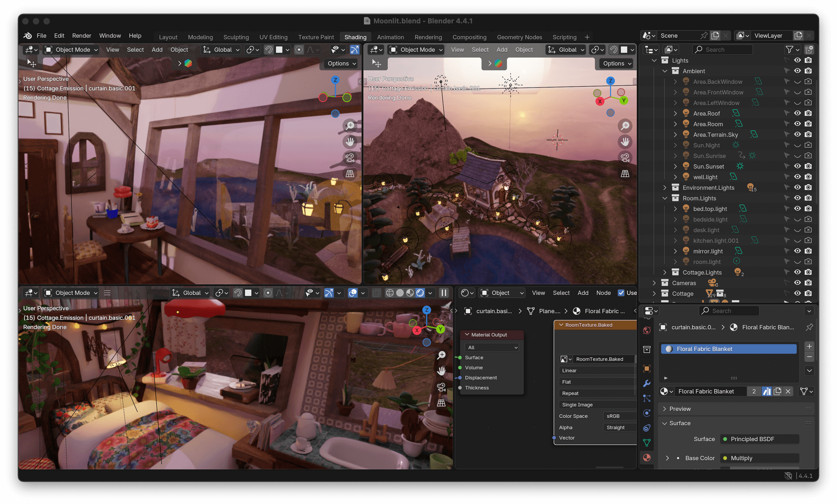Expand the Cameras collection
The height and width of the screenshot is (504, 837).
click(654, 283)
